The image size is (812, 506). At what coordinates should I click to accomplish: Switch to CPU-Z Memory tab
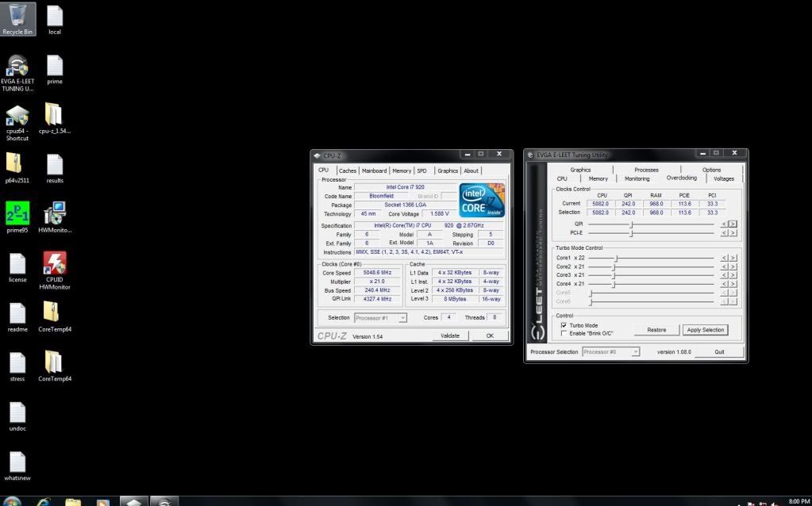(402, 171)
